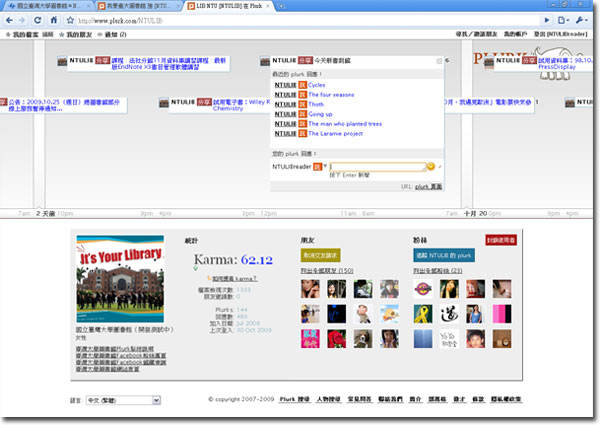Switch to the second browser tab

[x=139, y=6]
